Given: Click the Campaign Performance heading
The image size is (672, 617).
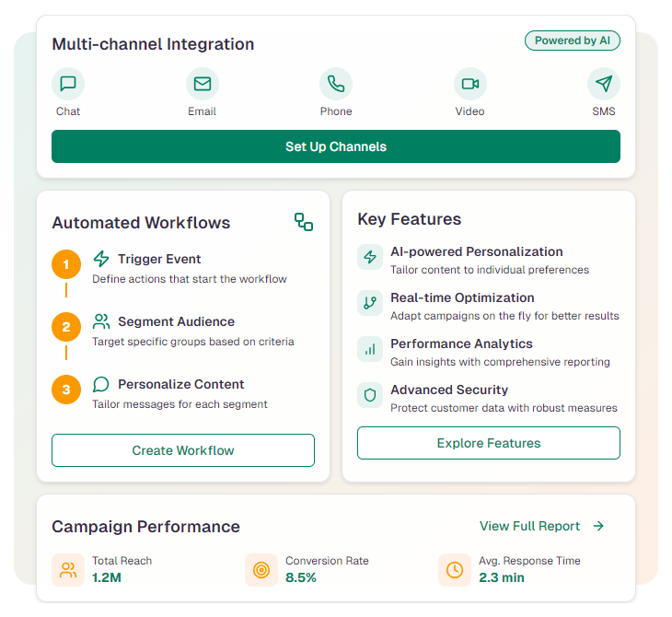Looking at the screenshot, I should [145, 527].
